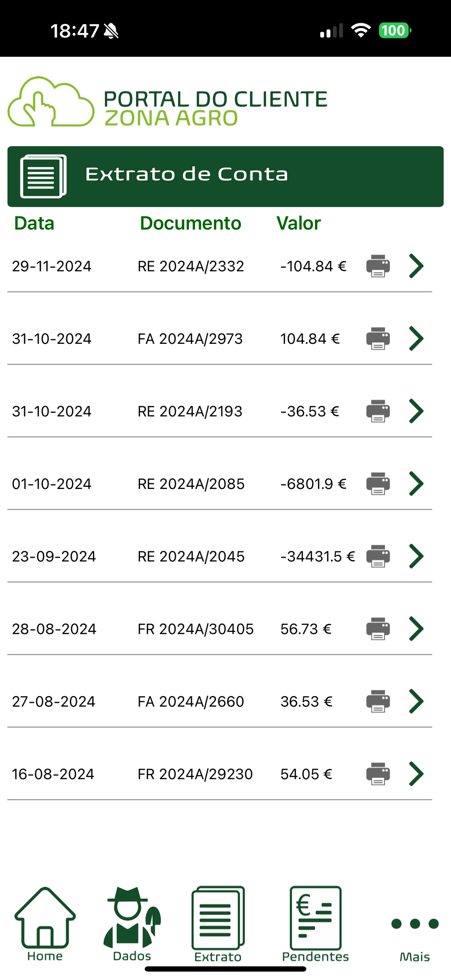The image size is (451, 980).
Task: Tap the Portal do Cliente cloud logo
Action: tap(51, 101)
